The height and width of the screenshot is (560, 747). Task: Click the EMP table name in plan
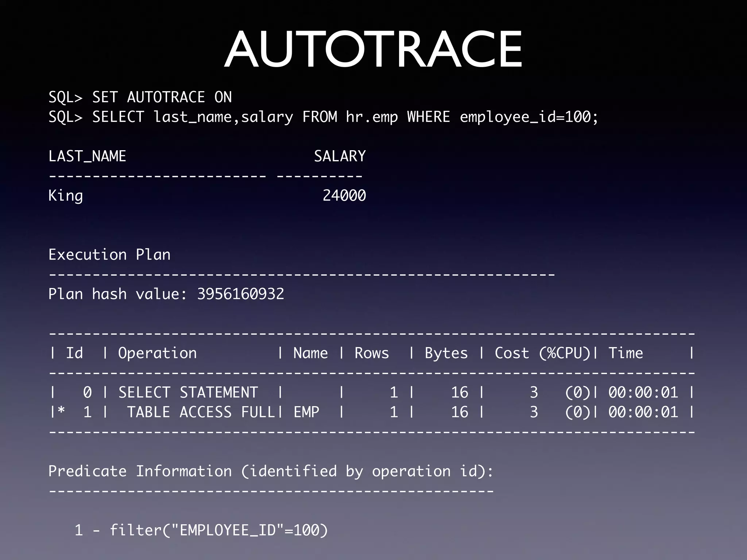pos(306,412)
